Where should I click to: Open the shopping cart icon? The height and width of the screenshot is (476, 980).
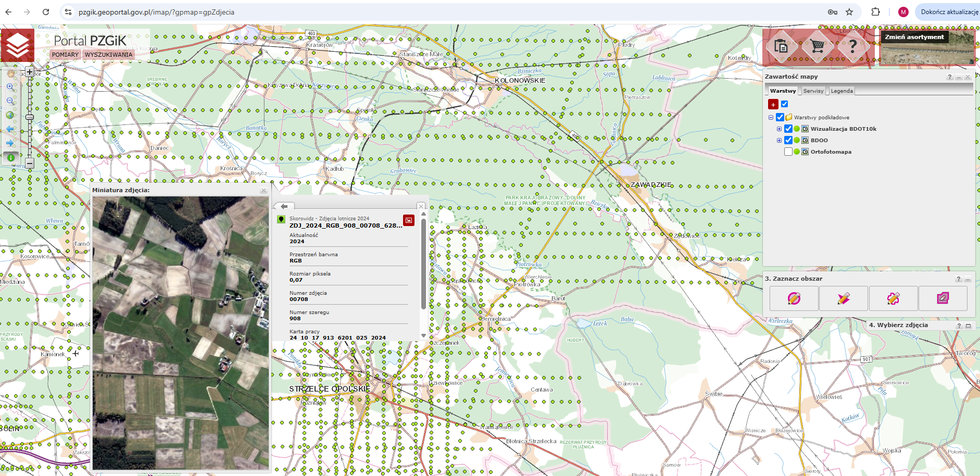click(817, 46)
